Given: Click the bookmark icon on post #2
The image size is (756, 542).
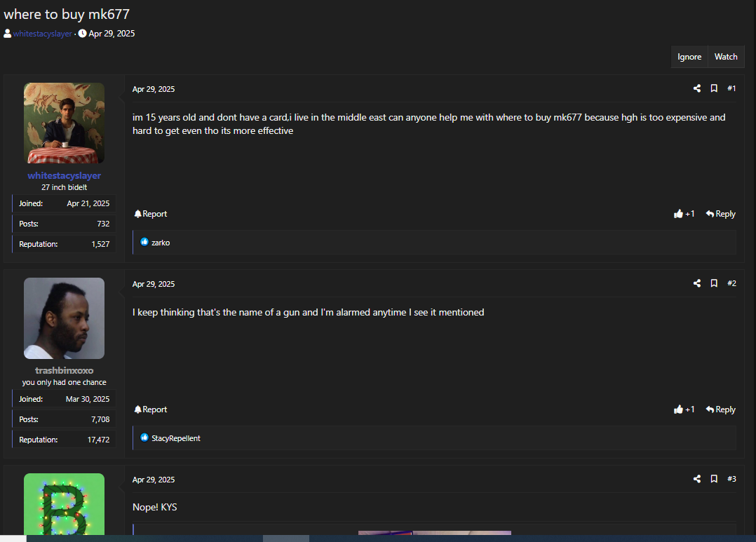Looking at the screenshot, I should click(714, 283).
